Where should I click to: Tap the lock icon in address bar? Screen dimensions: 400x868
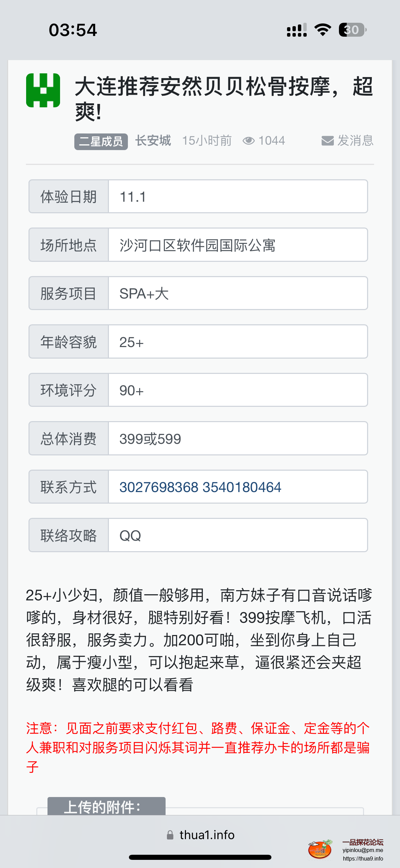(x=170, y=835)
